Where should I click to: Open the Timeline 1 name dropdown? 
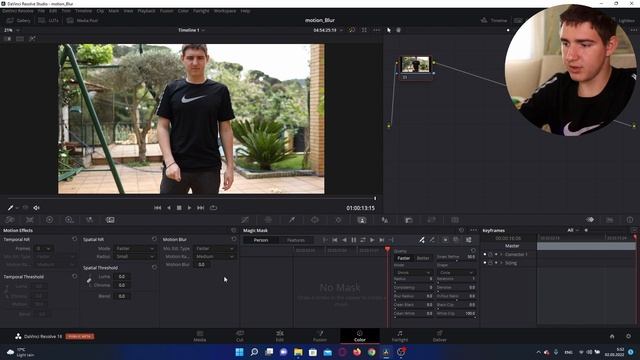(191, 30)
